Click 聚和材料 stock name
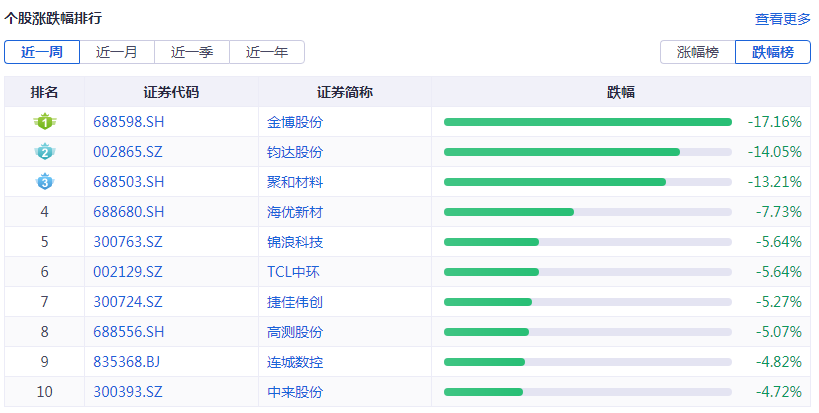The width and height of the screenshot is (819, 413). pos(295,182)
